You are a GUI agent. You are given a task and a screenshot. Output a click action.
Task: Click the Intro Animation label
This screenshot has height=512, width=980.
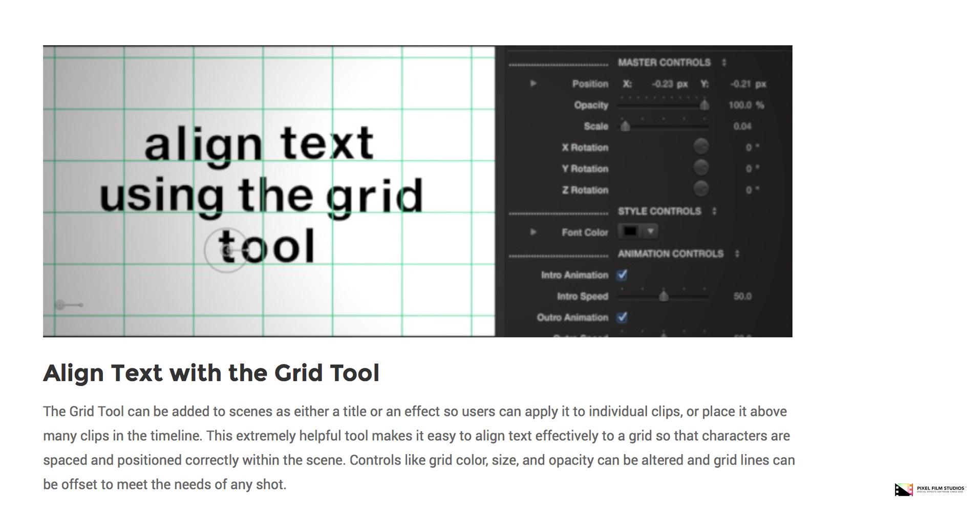(574, 275)
